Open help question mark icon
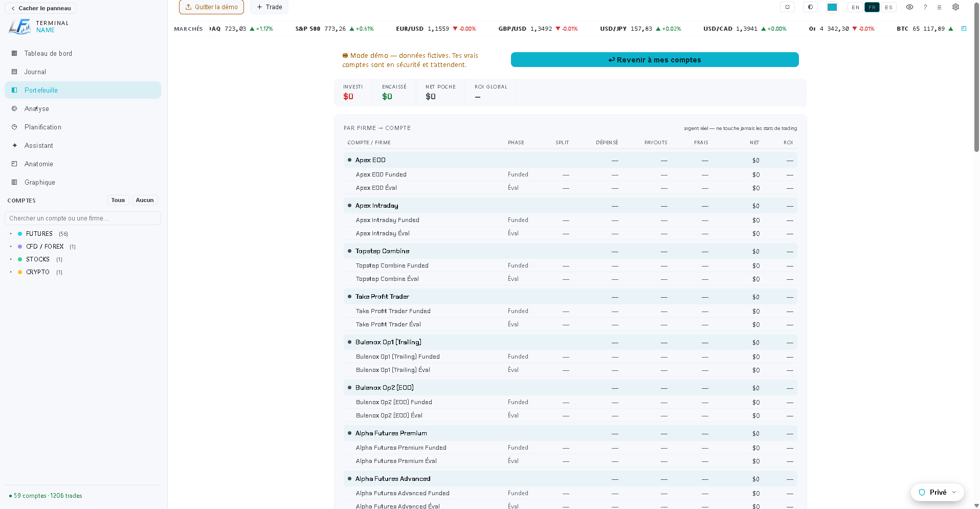Screen dimensions: 980x509 click(x=925, y=7)
